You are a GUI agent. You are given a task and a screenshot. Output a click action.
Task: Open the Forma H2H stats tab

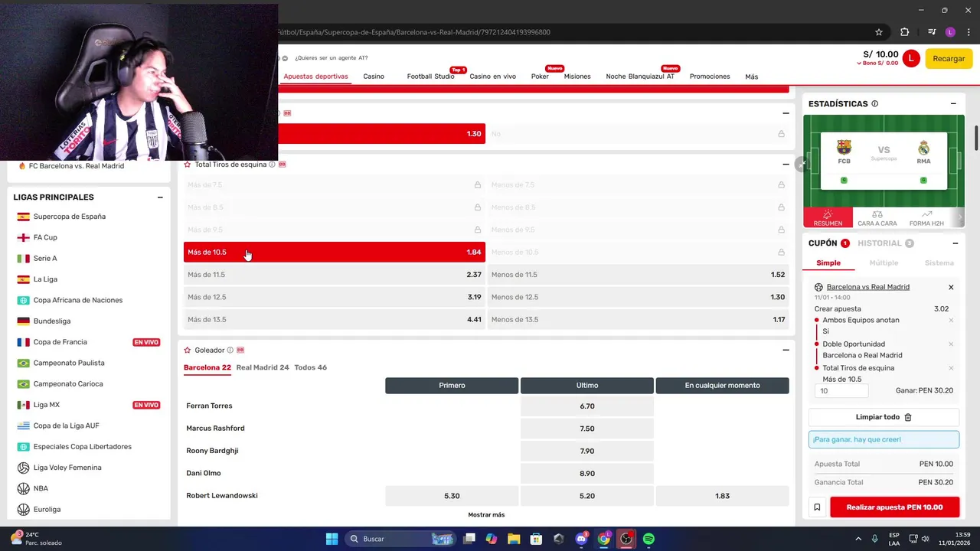(926, 217)
